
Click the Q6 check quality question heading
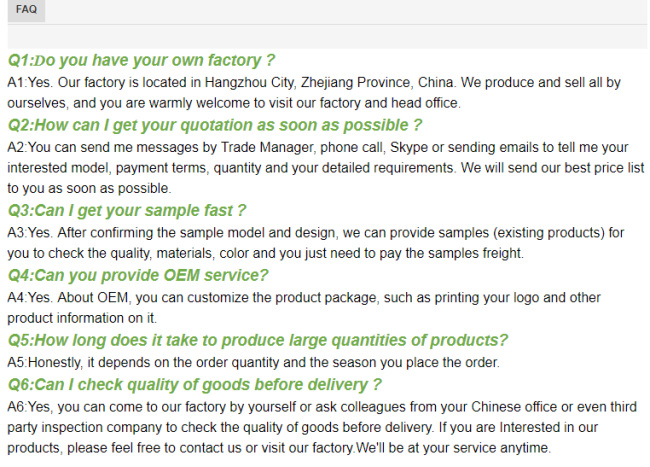[194, 385]
